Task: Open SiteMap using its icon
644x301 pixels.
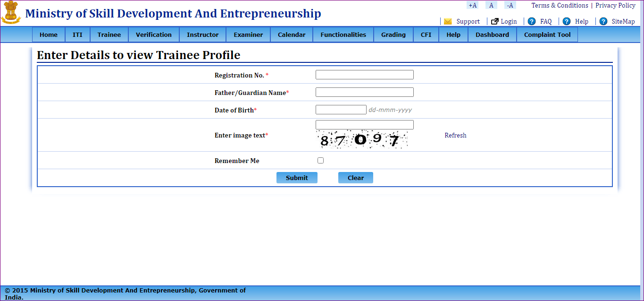Action: pos(602,21)
